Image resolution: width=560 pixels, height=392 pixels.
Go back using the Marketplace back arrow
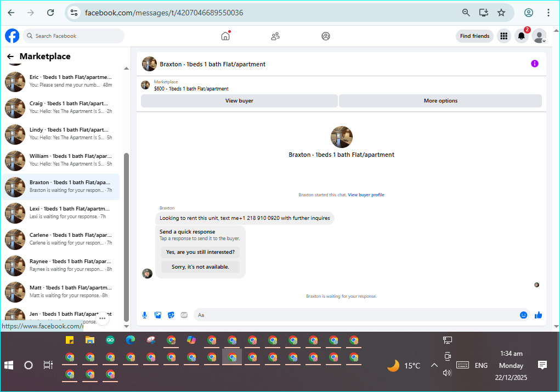(x=10, y=56)
